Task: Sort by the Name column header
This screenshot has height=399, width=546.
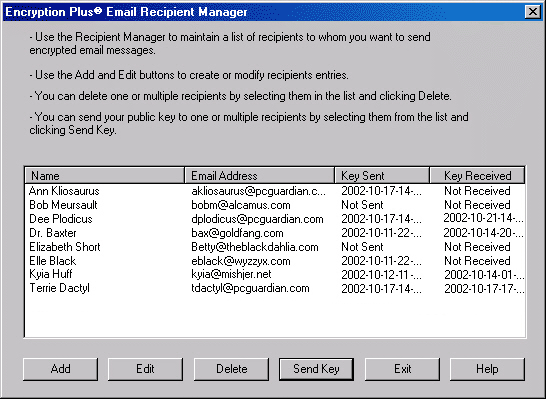Action: click(104, 175)
